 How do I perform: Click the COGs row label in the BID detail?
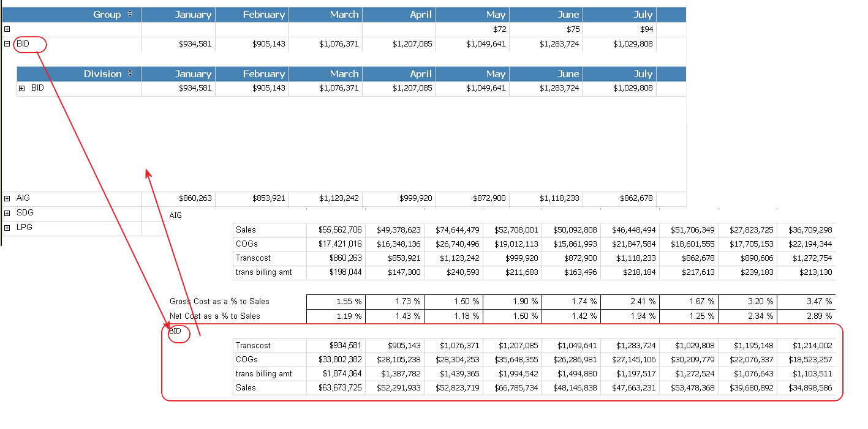pyautogui.click(x=244, y=359)
